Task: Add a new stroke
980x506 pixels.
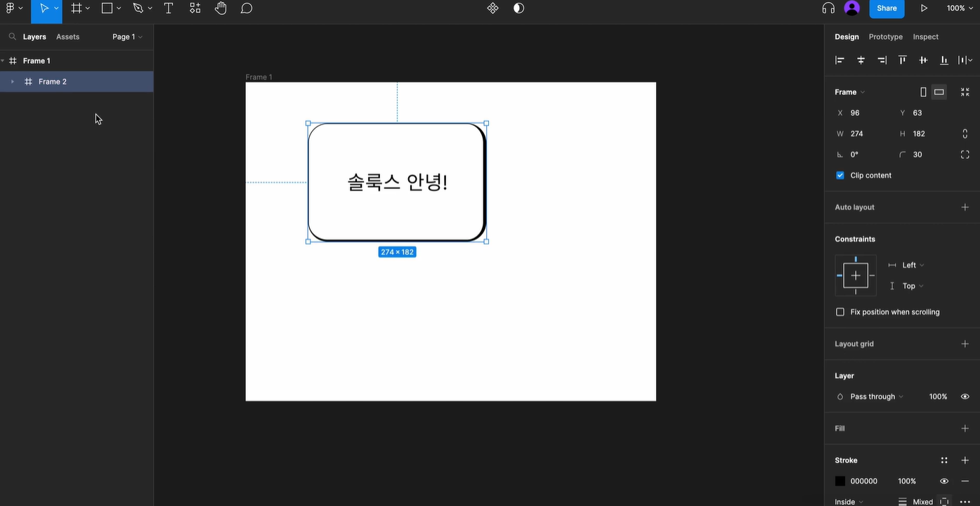Action: click(965, 460)
